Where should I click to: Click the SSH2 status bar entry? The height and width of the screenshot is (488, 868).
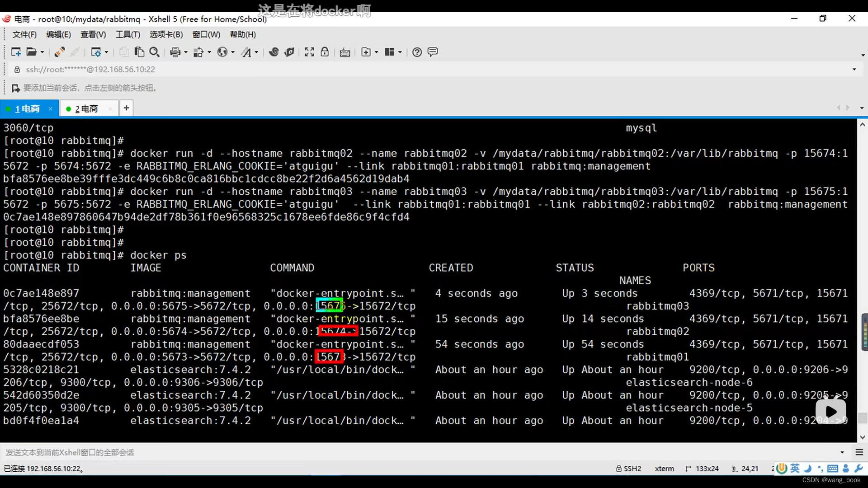tap(629, 469)
